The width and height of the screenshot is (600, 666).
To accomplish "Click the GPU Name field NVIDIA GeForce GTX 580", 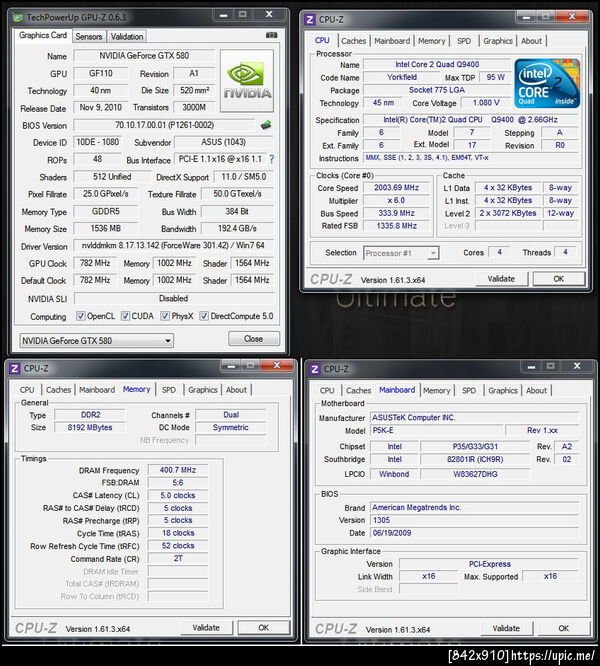I will coord(144,56).
